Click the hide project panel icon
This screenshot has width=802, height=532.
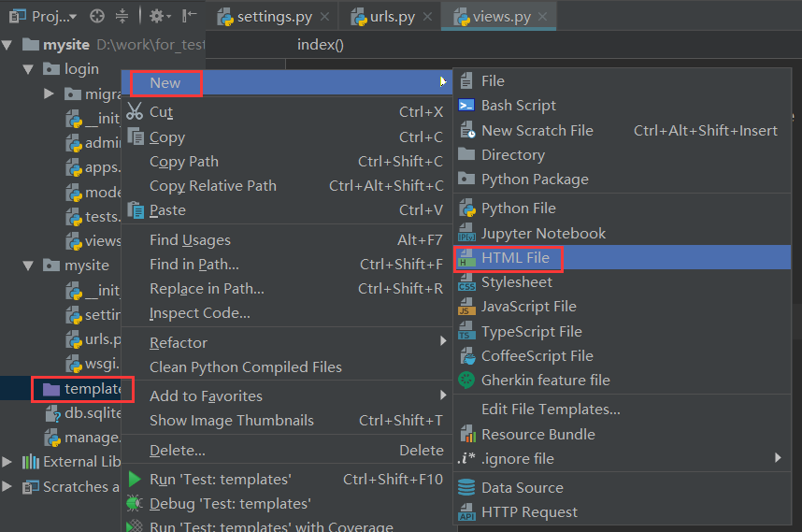point(189,17)
